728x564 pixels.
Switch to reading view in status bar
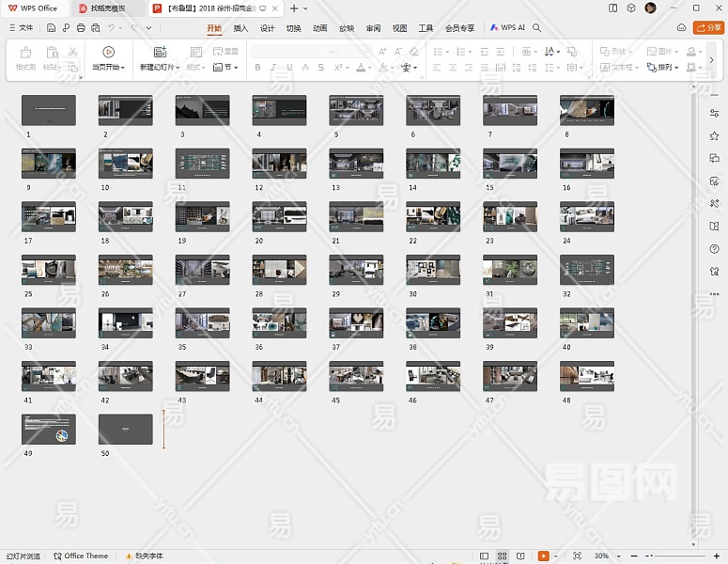coord(520,556)
